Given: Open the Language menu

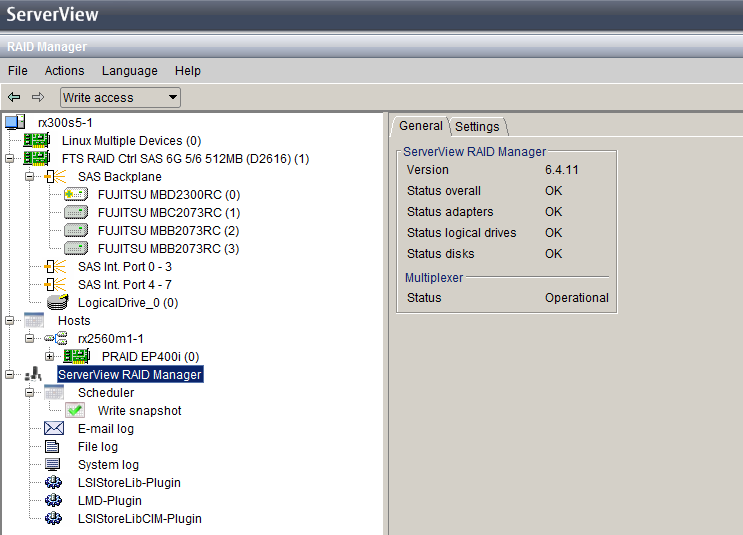Looking at the screenshot, I should tap(129, 71).
